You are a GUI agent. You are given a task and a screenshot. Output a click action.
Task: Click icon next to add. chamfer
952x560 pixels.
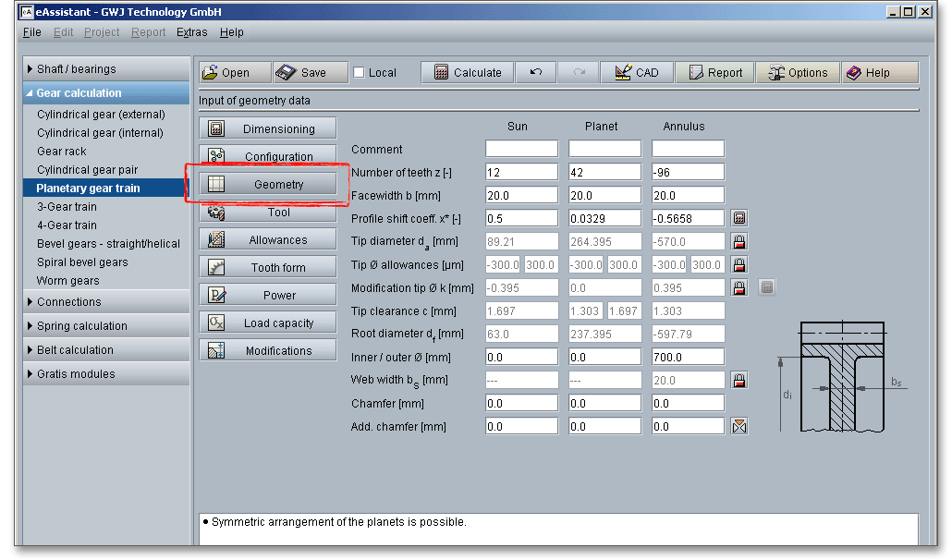pos(738,427)
